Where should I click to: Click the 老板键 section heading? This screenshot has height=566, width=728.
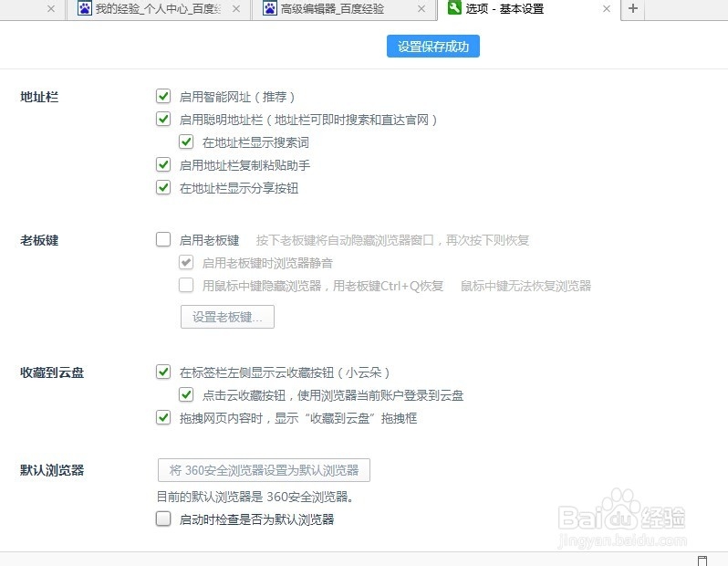pyautogui.click(x=39, y=240)
